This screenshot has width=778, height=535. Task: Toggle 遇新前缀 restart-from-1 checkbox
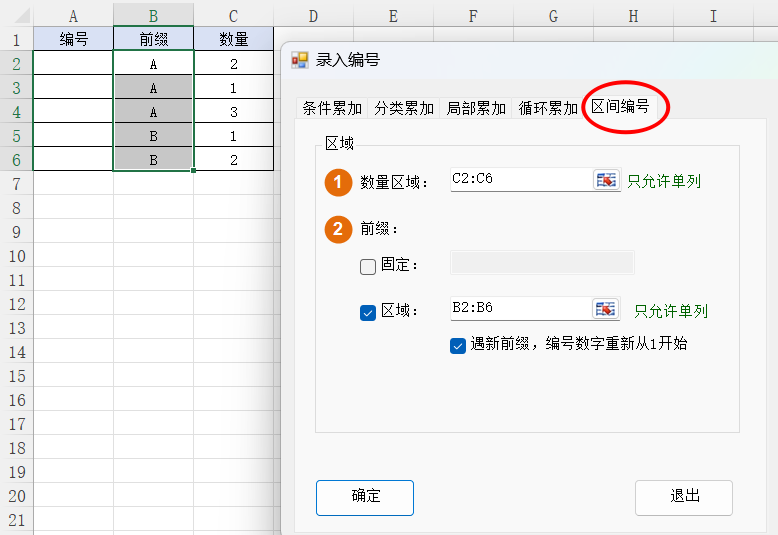coord(457,345)
